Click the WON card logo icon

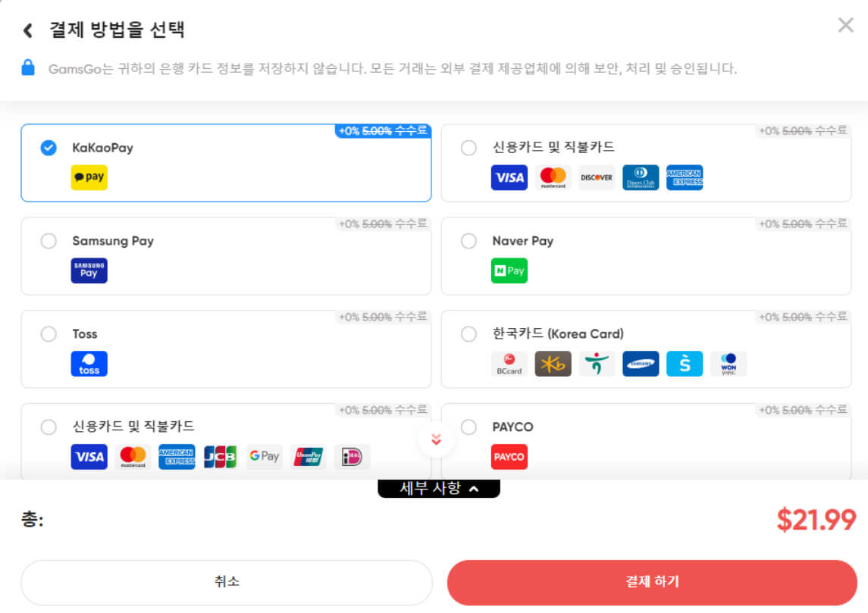click(x=729, y=364)
